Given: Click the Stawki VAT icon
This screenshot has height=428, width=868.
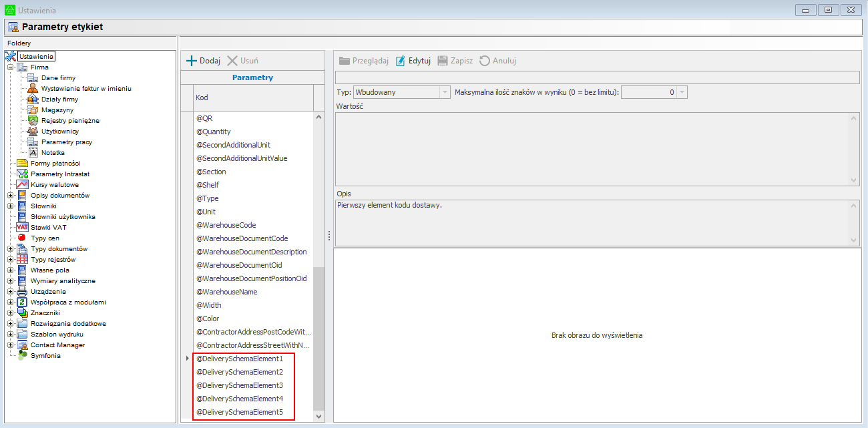Looking at the screenshot, I should pyautogui.click(x=22, y=228).
